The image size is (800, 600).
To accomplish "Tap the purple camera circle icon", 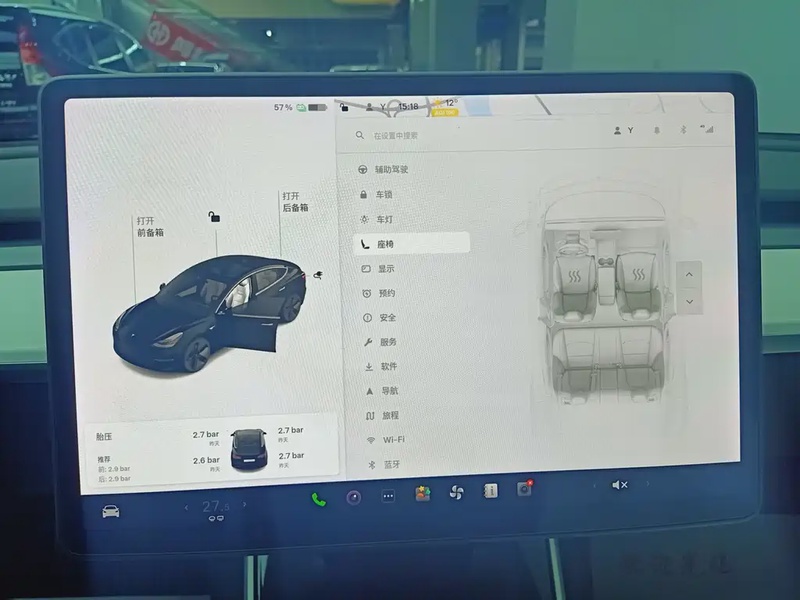I will coord(353,497).
